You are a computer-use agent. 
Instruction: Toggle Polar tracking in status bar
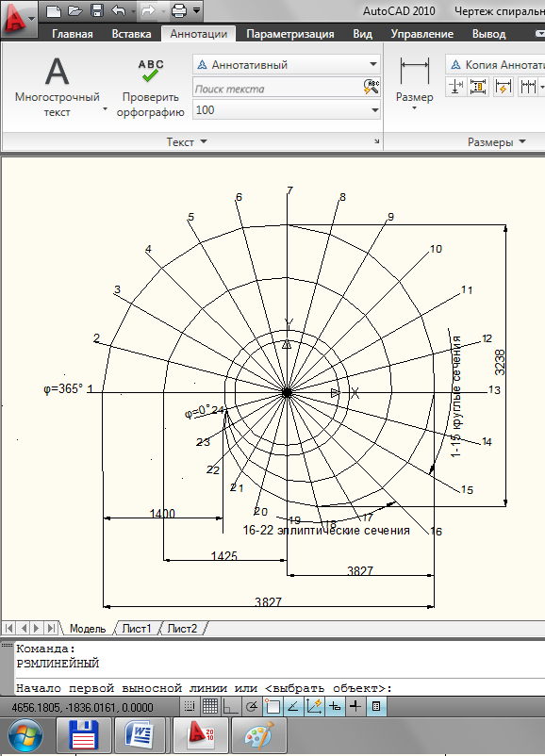tap(251, 707)
